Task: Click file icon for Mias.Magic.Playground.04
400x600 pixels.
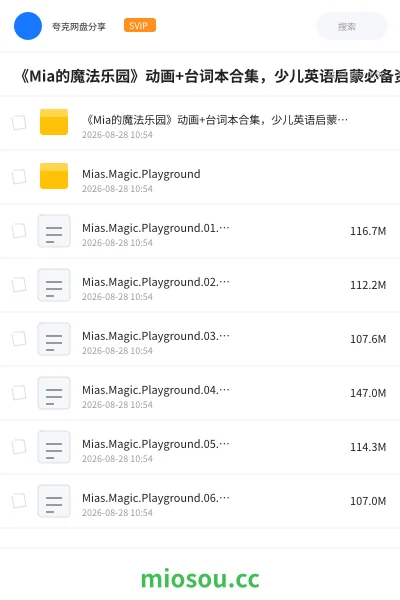Action: pos(54,393)
